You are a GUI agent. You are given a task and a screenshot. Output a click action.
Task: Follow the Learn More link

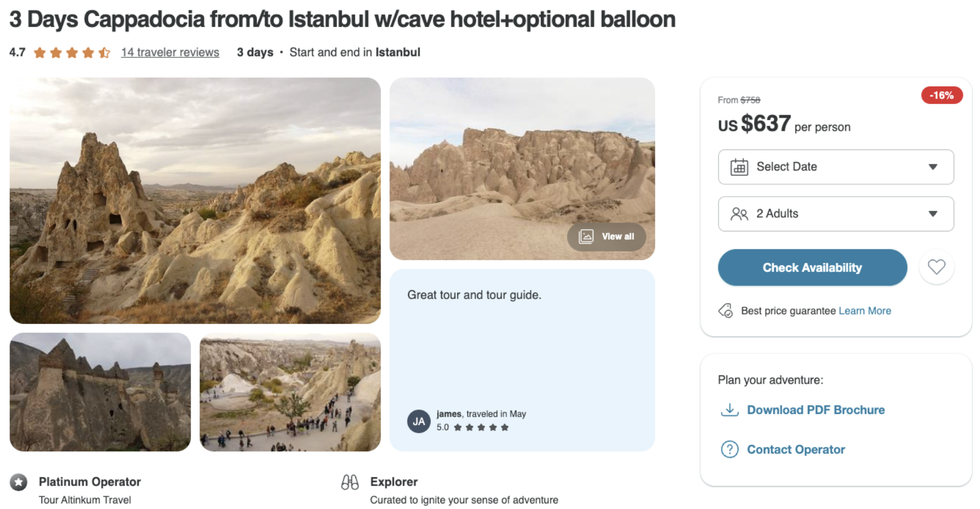tap(865, 311)
